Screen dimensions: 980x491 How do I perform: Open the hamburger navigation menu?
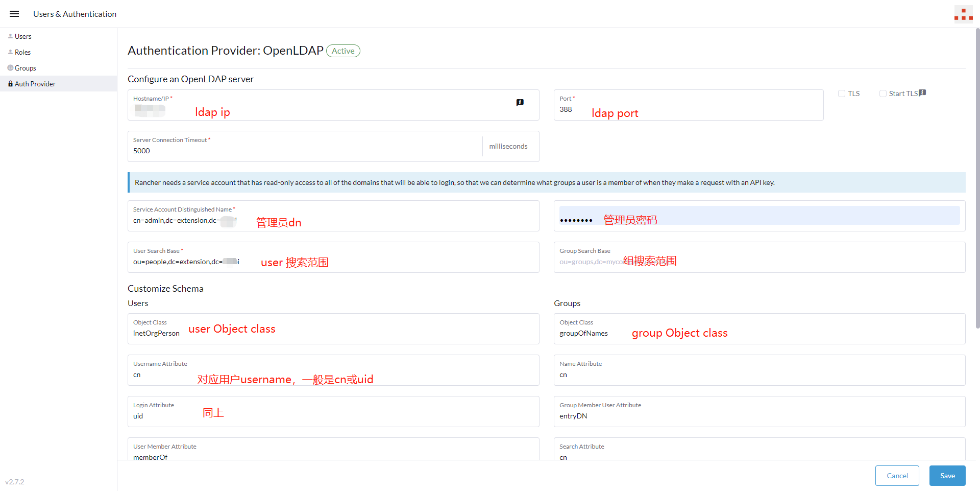14,14
